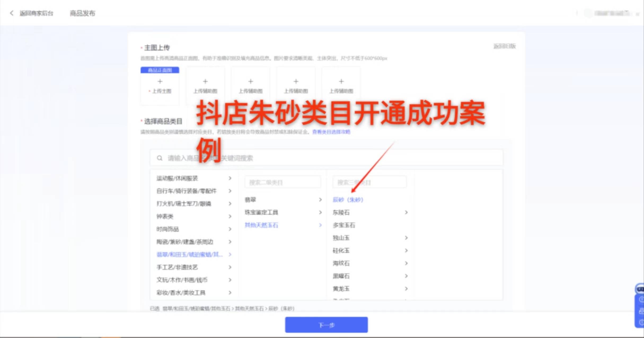
Task: Expand chevron next to 运动服/休闲服装
Action: pyautogui.click(x=230, y=178)
